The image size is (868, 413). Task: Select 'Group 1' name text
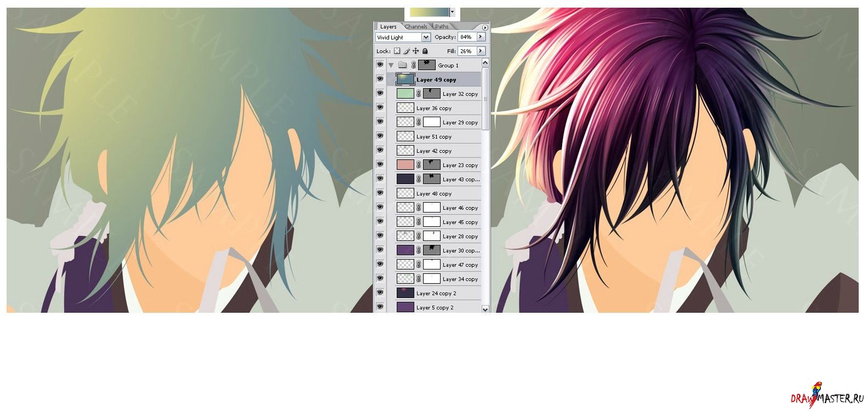[x=448, y=66]
